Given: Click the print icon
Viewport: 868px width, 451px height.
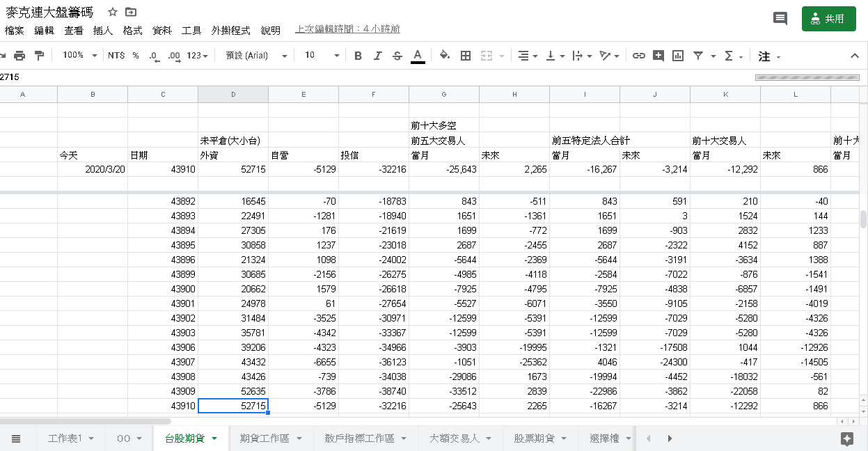Looking at the screenshot, I should click(x=19, y=56).
